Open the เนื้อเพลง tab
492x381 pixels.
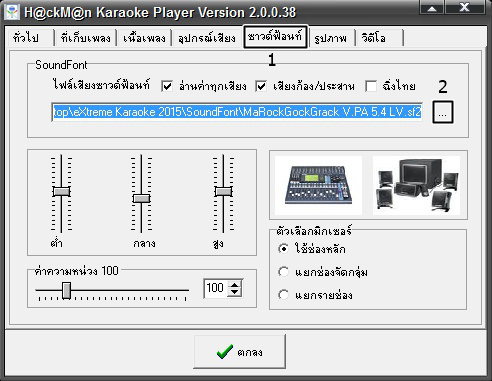tap(144, 37)
